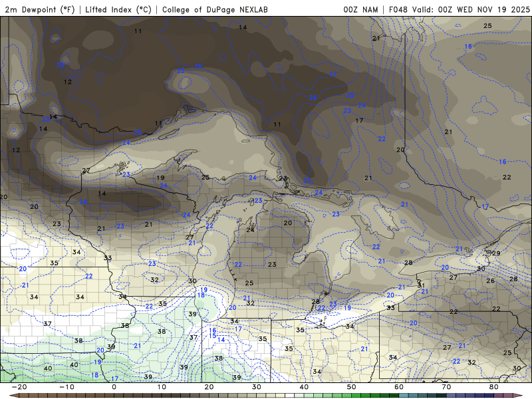The width and height of the screenshot is (532, 399).
Task: Click the black dewpoint value '24'
Action: (250, 230)
